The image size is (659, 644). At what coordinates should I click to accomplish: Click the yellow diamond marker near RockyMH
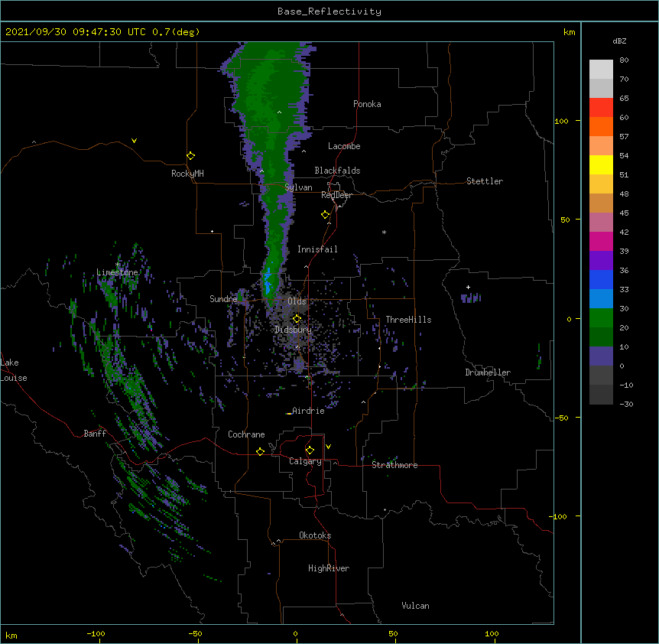click(190, 156)
